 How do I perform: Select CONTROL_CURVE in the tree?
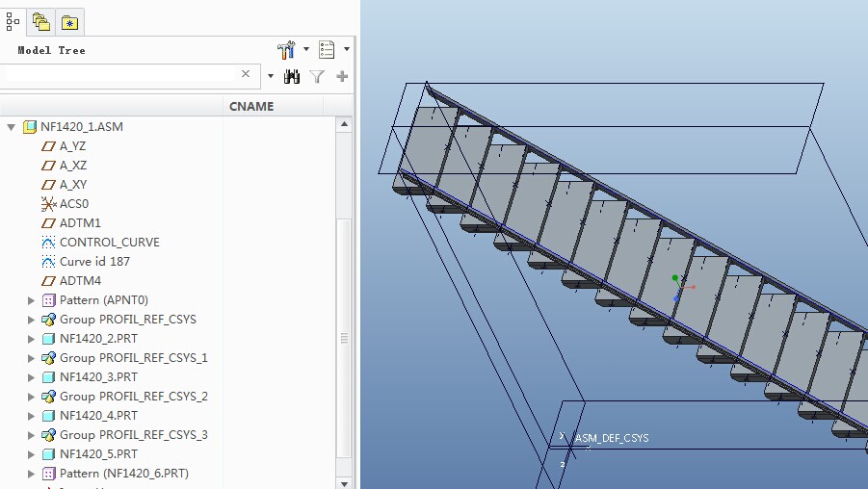pyautogui.click(x=110, y=243)
